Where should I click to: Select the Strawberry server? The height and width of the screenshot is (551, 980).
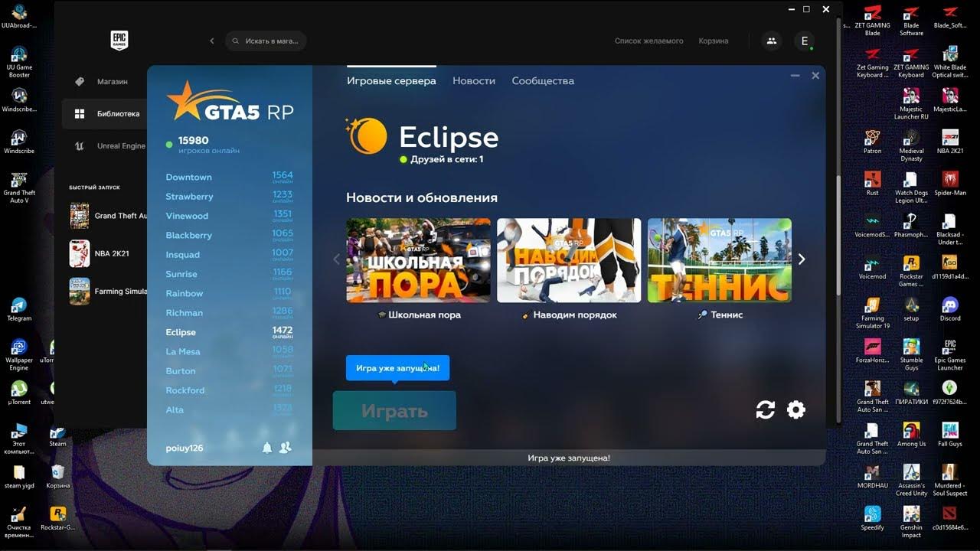click(229, 197)
